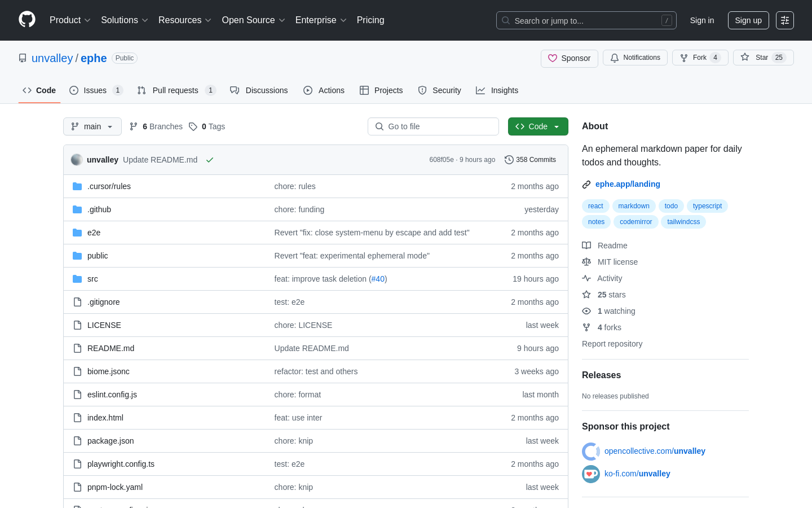Click the Open Collective logo icon
This screenshot has width=812, height=508.
(x=591, y=452)
